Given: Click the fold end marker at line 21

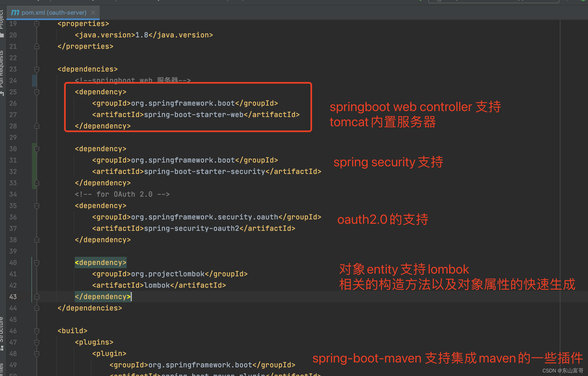Looking at the screenshot, I should [37, 47].
